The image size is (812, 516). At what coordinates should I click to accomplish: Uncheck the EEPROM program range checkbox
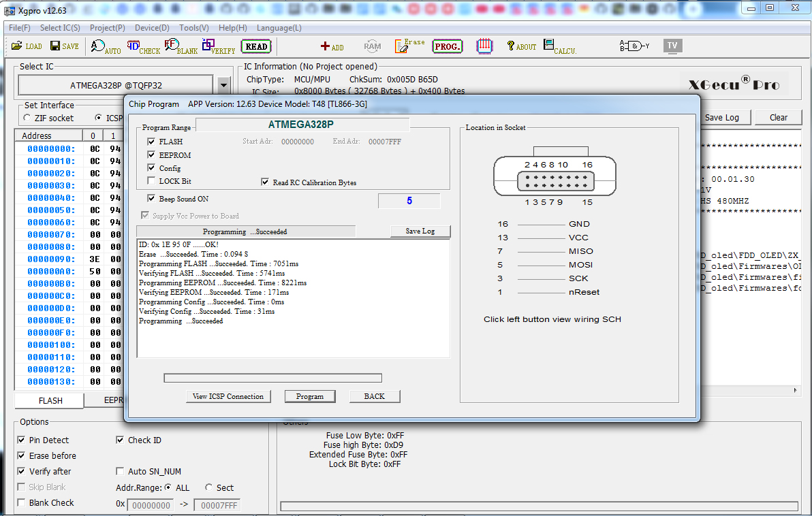click(x=151, y=155)
